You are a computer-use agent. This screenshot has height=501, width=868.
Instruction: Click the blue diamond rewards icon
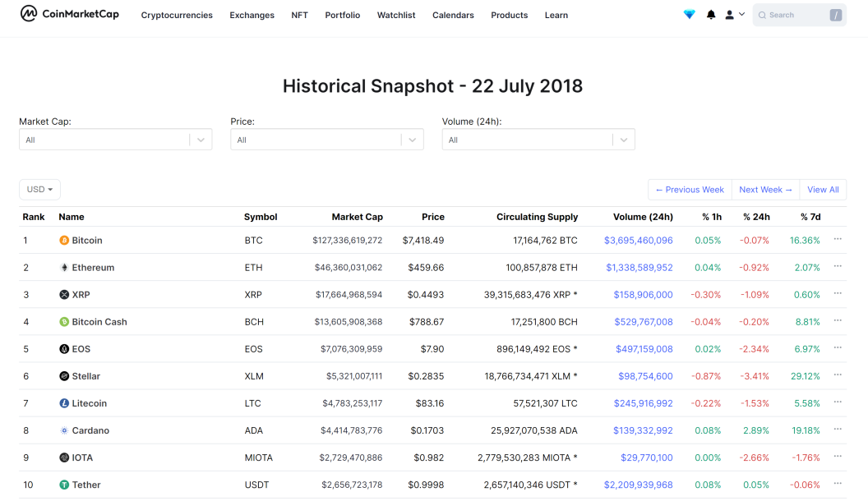click(689, 15)
